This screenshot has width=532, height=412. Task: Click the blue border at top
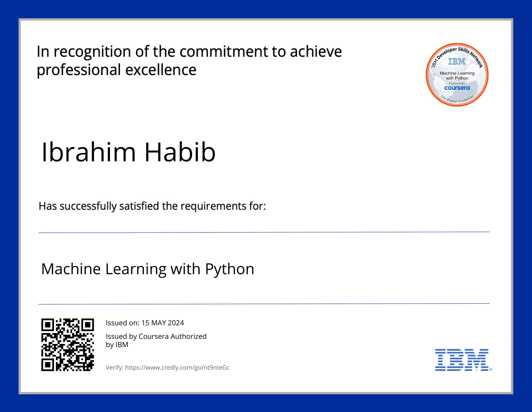(266, 9)
